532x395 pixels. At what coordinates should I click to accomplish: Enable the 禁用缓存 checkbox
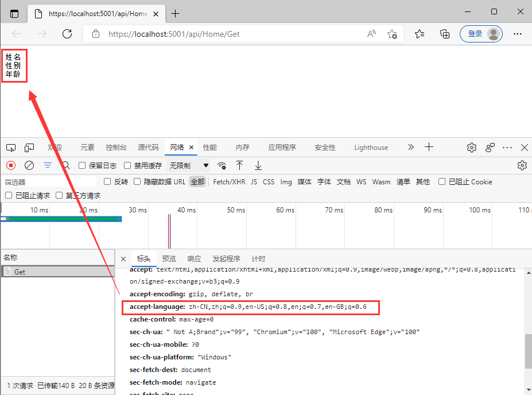[127, 165]
